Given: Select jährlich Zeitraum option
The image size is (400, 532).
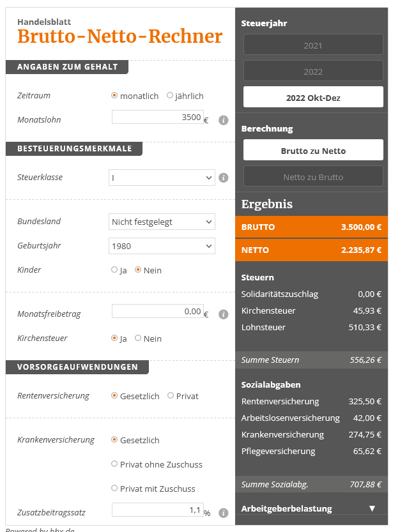Looking at the screenshot, I should [170, 95].
